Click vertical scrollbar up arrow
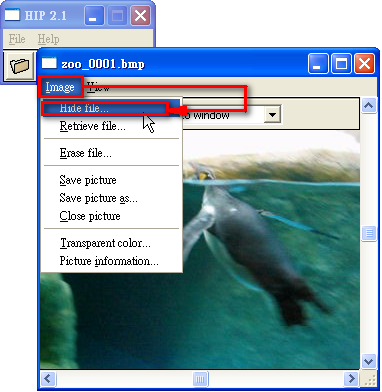Image resolution: width=382 pixels, height=392 pixels. point(369,106)
